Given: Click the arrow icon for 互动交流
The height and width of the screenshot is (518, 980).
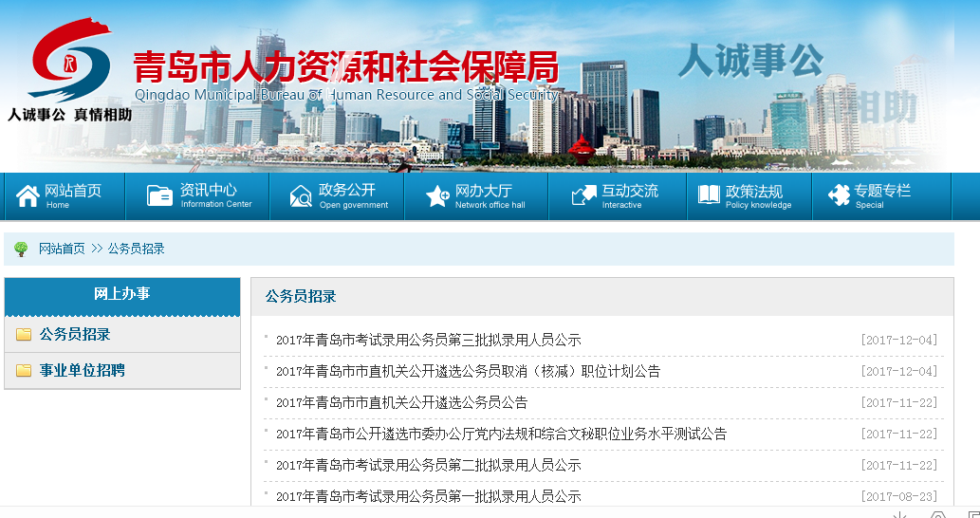Looking at the screenshot, I should (x=582, y=196).
